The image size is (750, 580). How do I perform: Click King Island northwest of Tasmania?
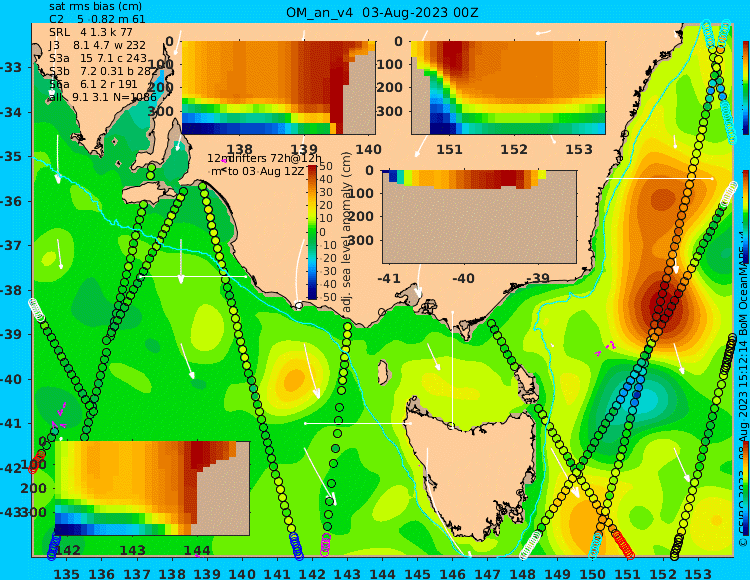pyautogui.click(x=383, y=372)
